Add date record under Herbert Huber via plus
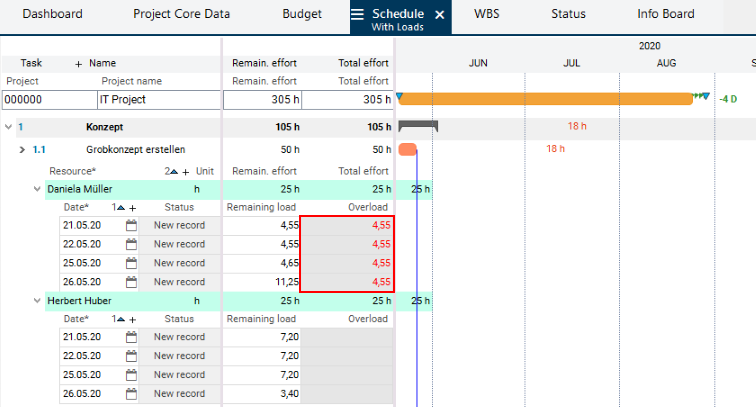Image resolution: width=756 pixels, height=407 pixels. (x=133, y=319)
